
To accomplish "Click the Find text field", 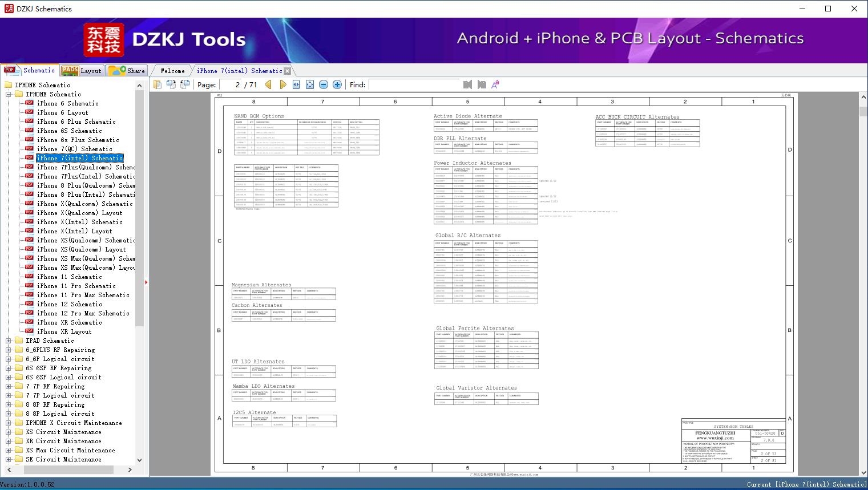I will (x=414, y=84).
